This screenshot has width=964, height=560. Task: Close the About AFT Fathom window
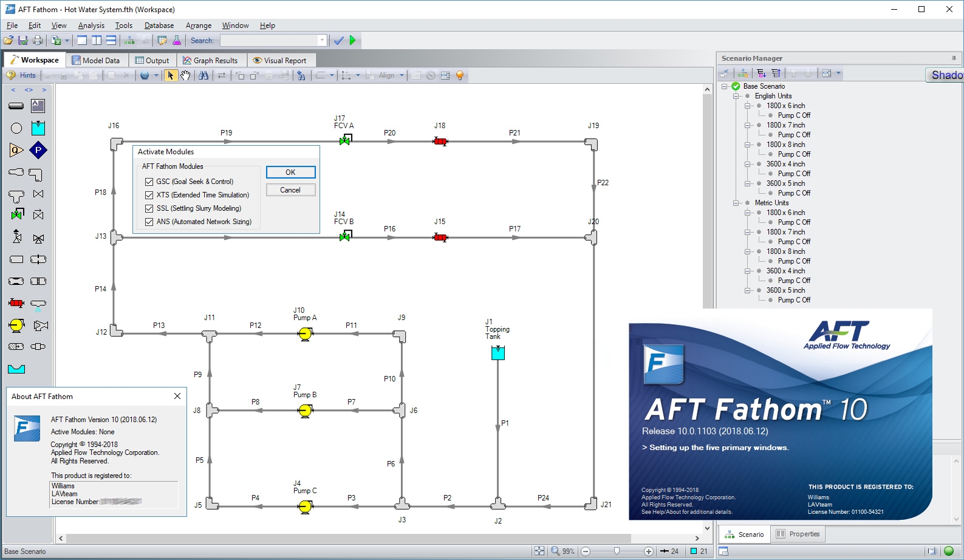click(x=177, y=396)
